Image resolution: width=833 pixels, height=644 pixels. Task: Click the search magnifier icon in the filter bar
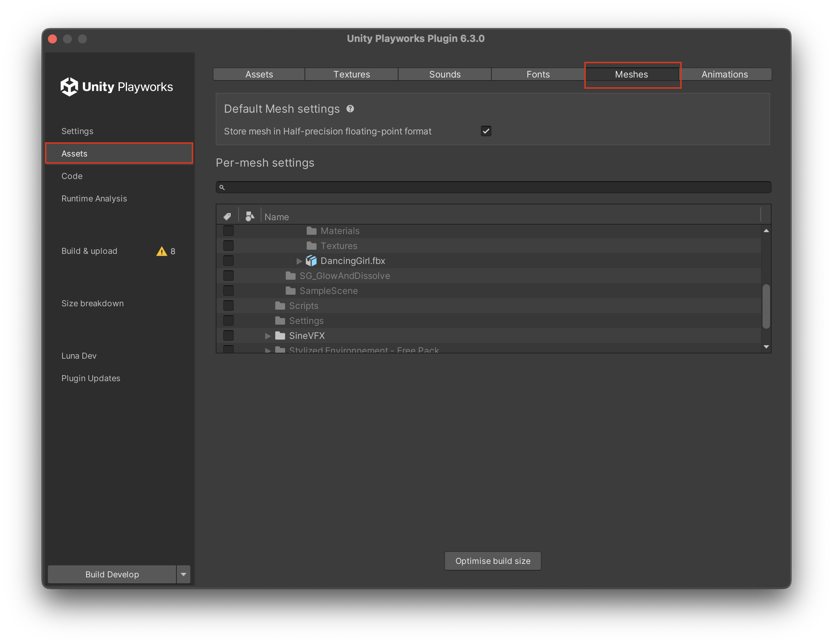point(222,187)
